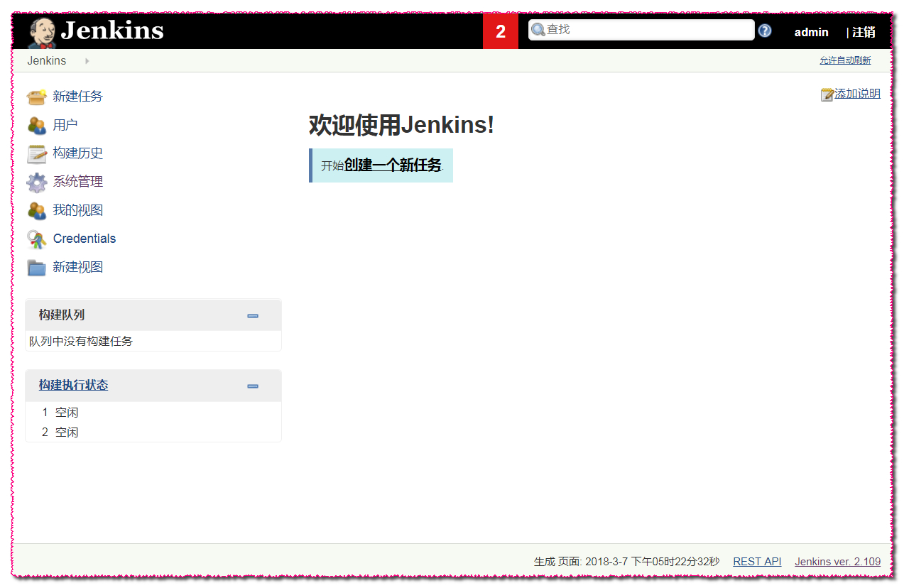Open the 系统管理 sidebar link
The width and height of the screenshot is (904, 588).
78,182
